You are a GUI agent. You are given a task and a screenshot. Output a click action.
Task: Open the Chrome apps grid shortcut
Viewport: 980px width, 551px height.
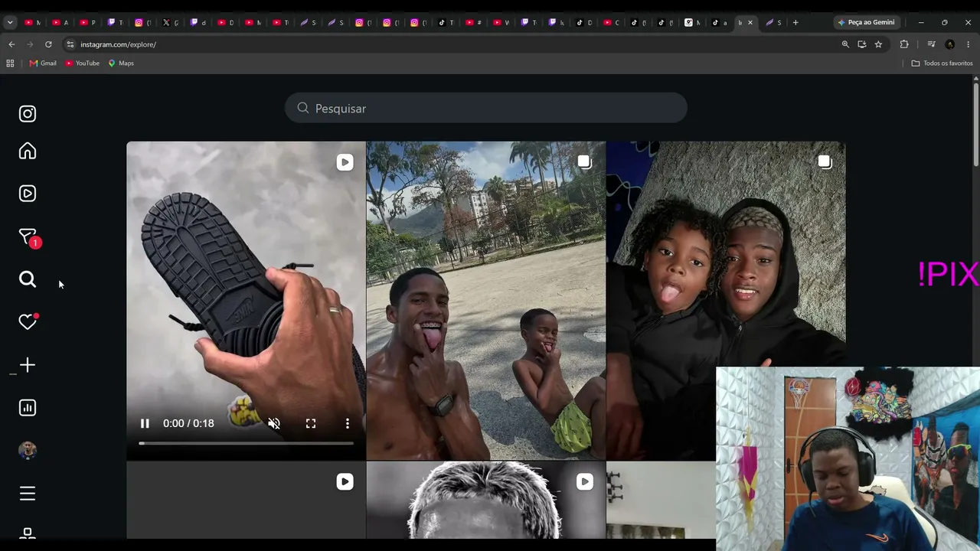tap(10, 64)
